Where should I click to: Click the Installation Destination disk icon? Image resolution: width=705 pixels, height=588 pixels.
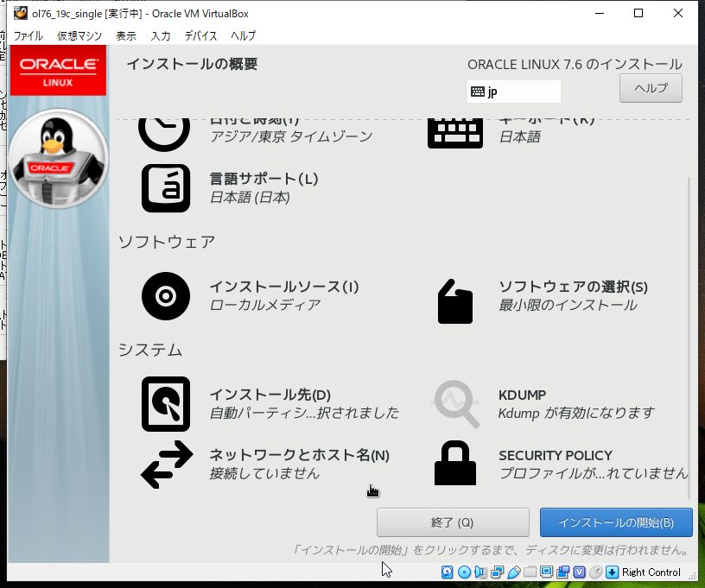(165, 404)
